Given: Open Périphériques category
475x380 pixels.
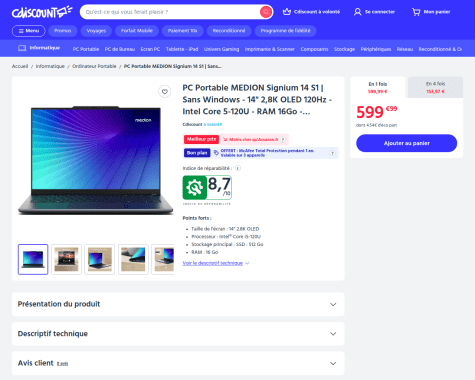Looking at the screenshot, I should coord(376,49).
